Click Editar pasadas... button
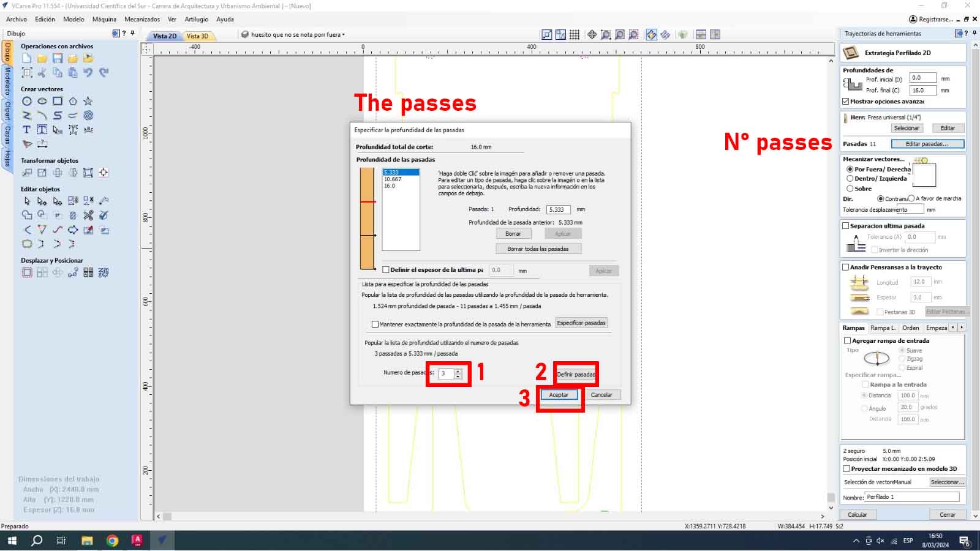 point(927,144)
